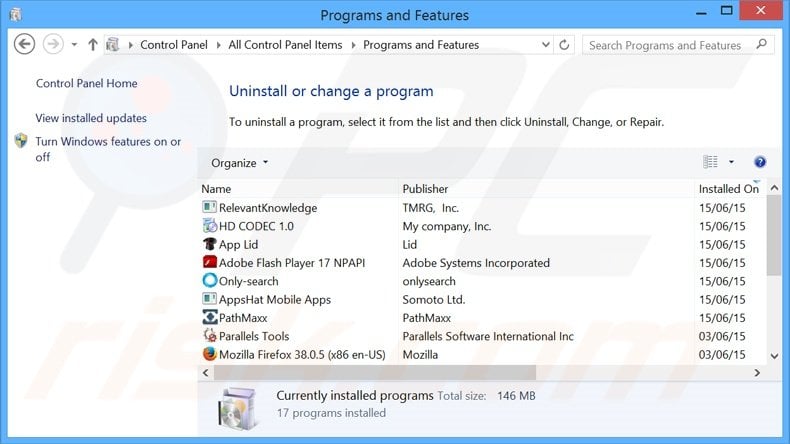Click the horizontal scrollbar right arrow

(x=757, y=372)
